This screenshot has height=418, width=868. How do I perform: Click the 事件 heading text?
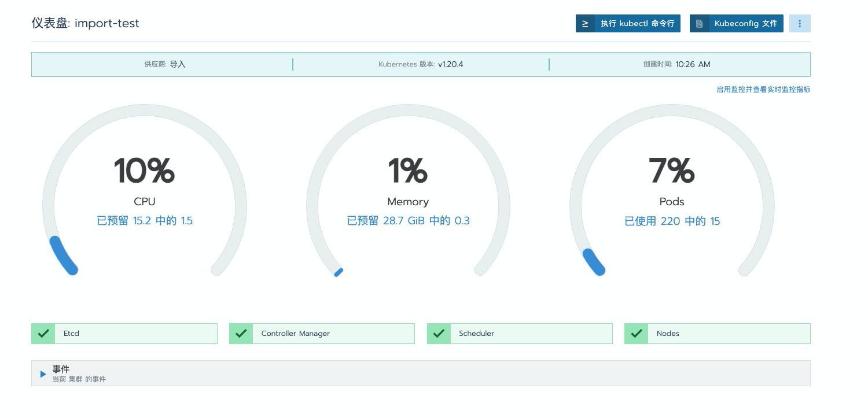61,369
